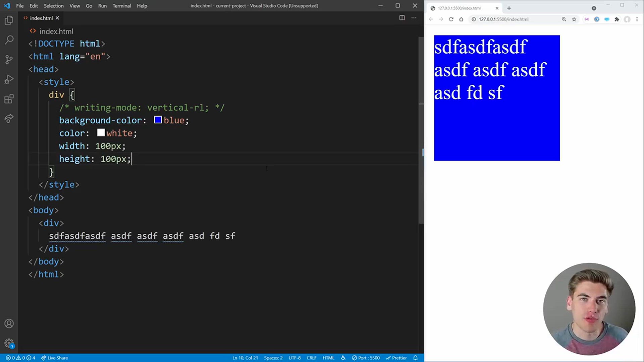Open notifications bell in status bar
Screen dimensions: 644x362
pos(415,358)
